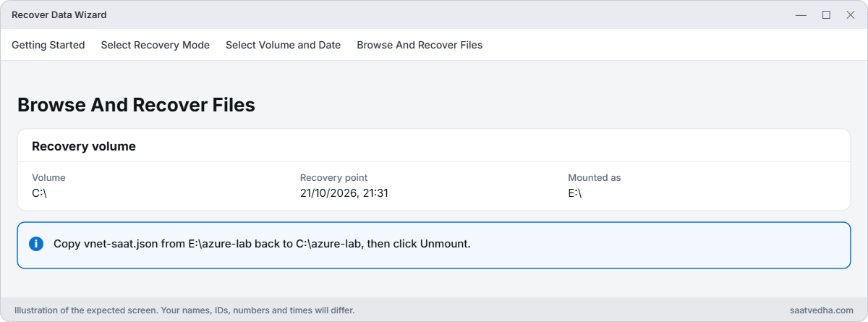Screen dimensions: 868x322
Task: Select the C:\ volume value
Action: coord(40,193)
